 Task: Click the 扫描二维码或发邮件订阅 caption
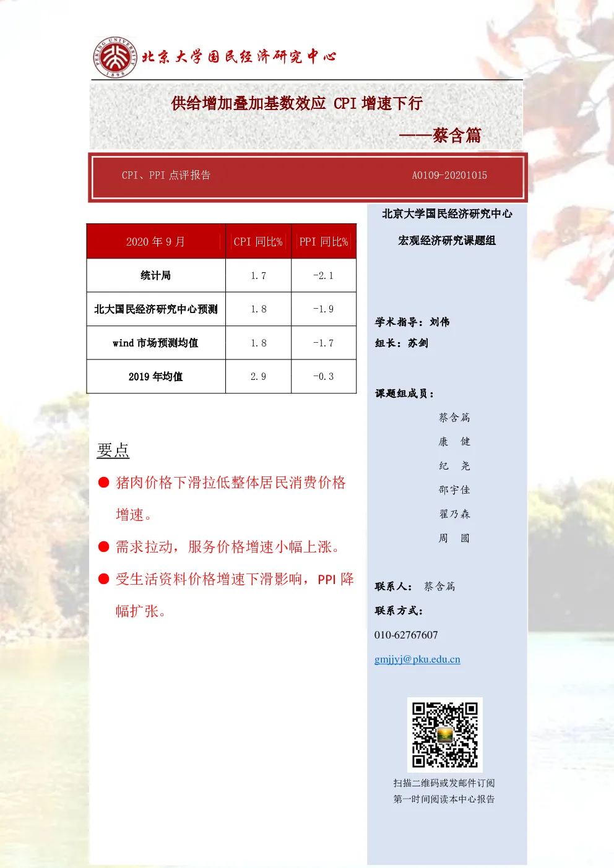[444, 783]
